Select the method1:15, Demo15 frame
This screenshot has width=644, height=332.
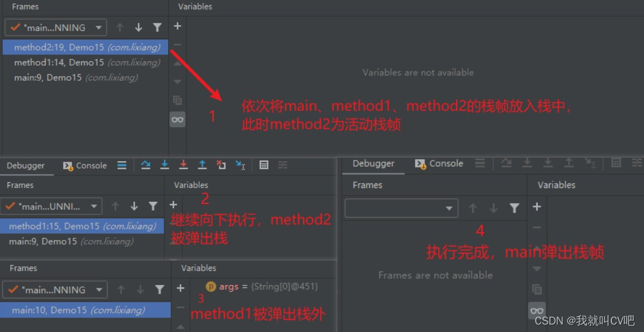[82, 226]
